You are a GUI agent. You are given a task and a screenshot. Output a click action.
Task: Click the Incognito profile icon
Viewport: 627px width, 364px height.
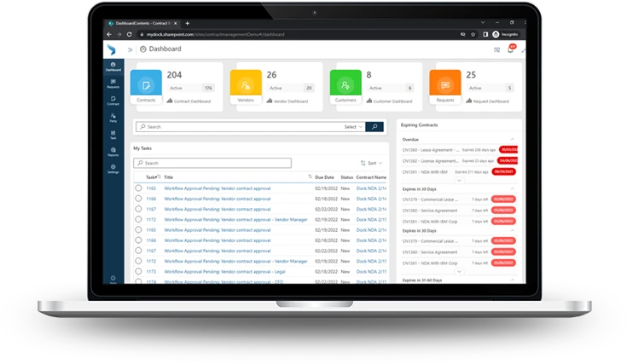(496, 34)
